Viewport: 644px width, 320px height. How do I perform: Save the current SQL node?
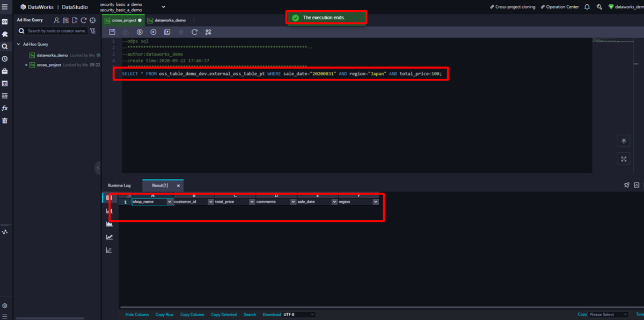(112, 32)
